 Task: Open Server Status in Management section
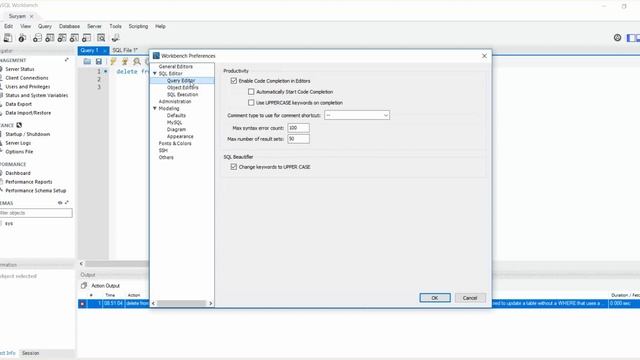click(x=20, y=69)
